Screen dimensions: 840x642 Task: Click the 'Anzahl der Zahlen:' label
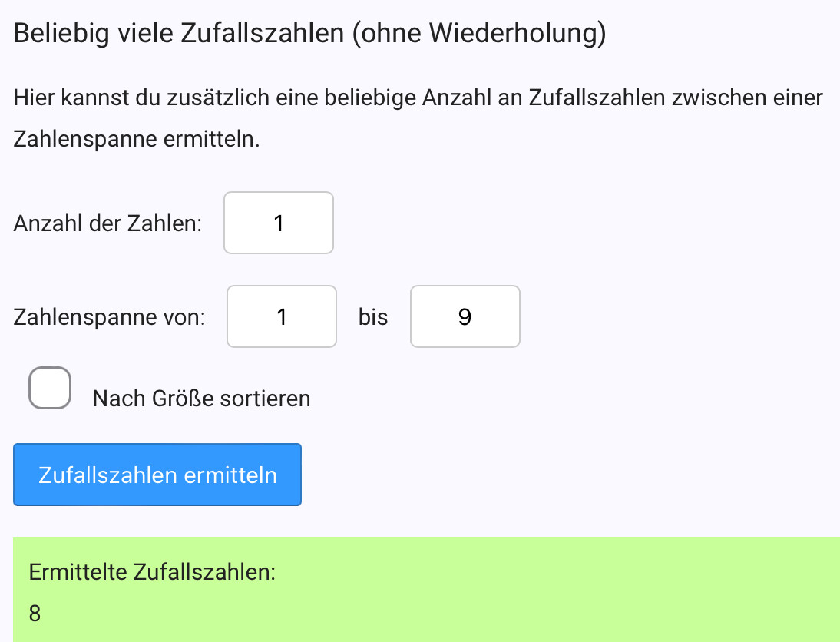108,224
